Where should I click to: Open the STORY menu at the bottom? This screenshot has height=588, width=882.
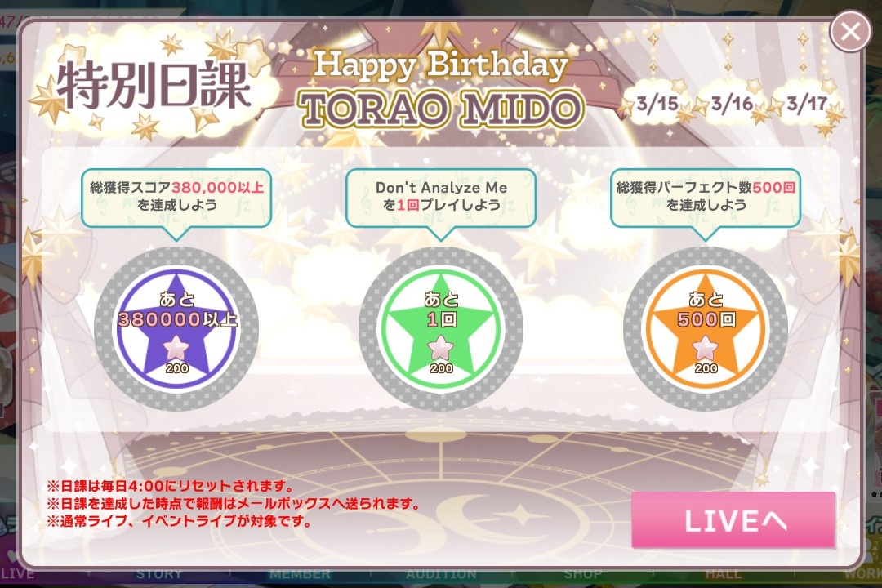[158, 574]
